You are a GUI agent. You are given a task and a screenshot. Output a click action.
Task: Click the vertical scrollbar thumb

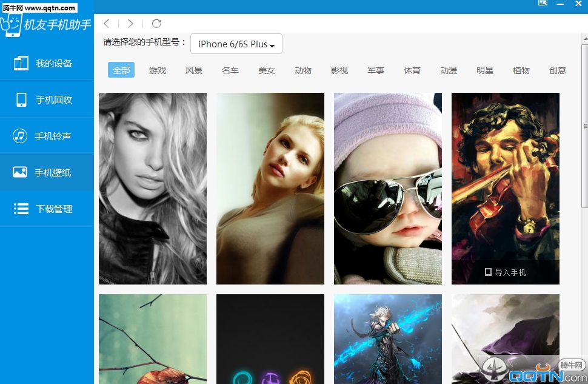click(x=584, y=126)
